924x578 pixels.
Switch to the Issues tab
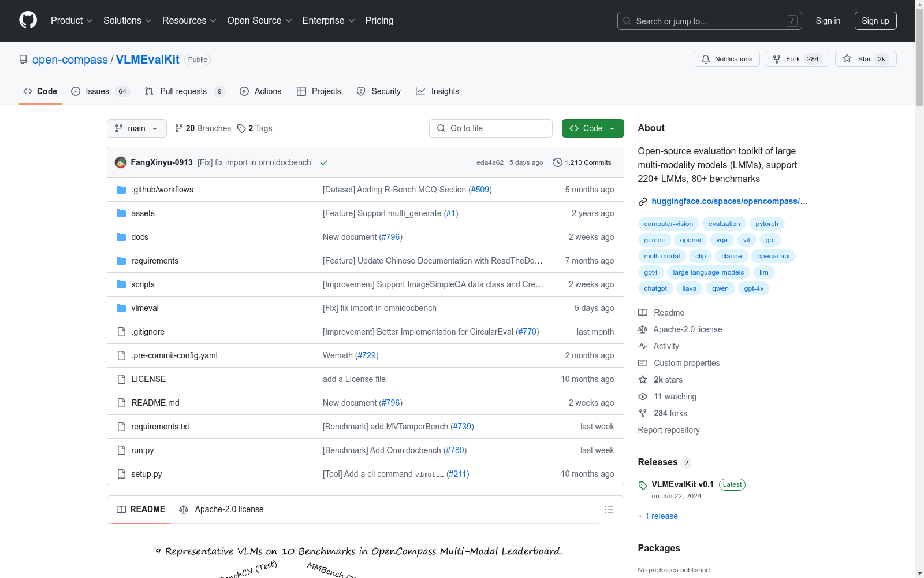pos(97,91)
